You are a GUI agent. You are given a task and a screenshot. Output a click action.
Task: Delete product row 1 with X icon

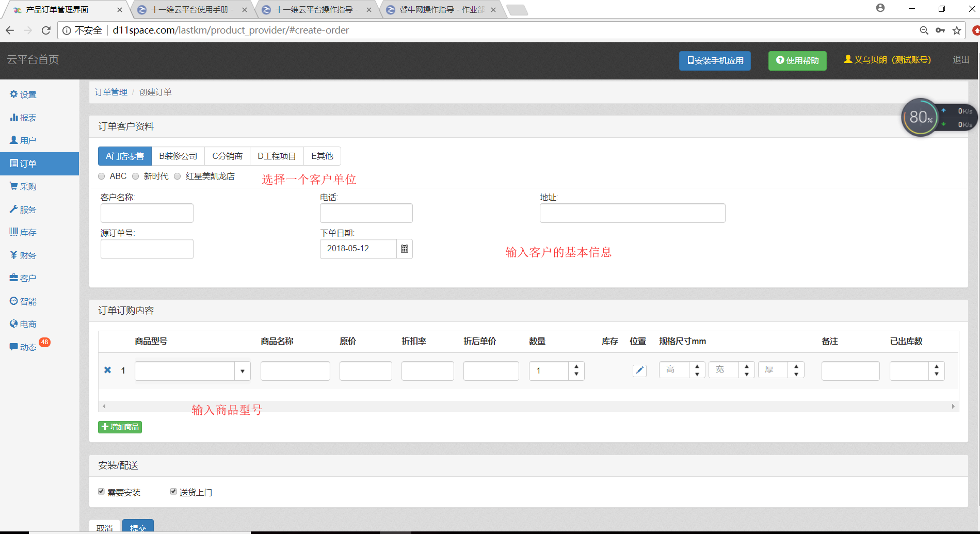click(107, 370)
